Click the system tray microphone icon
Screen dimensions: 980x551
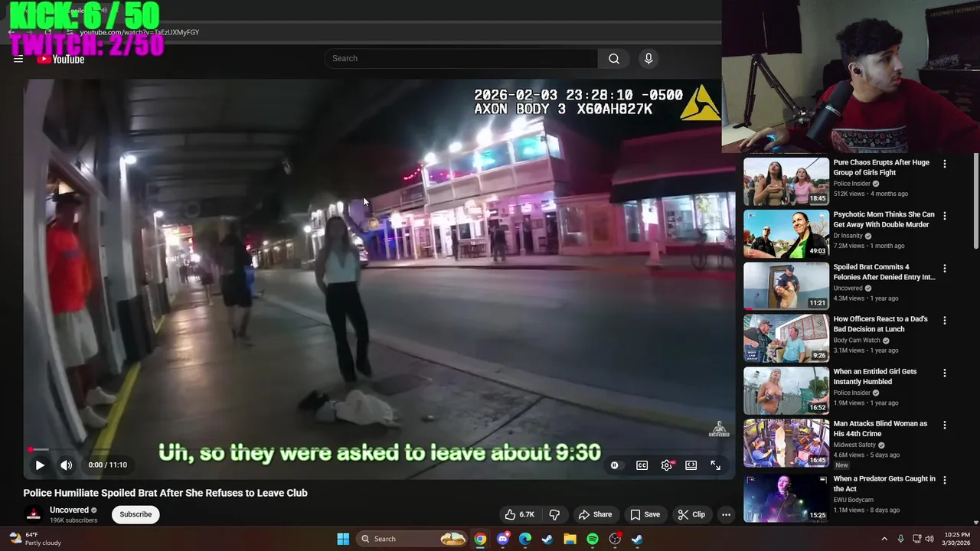[900, 539]
